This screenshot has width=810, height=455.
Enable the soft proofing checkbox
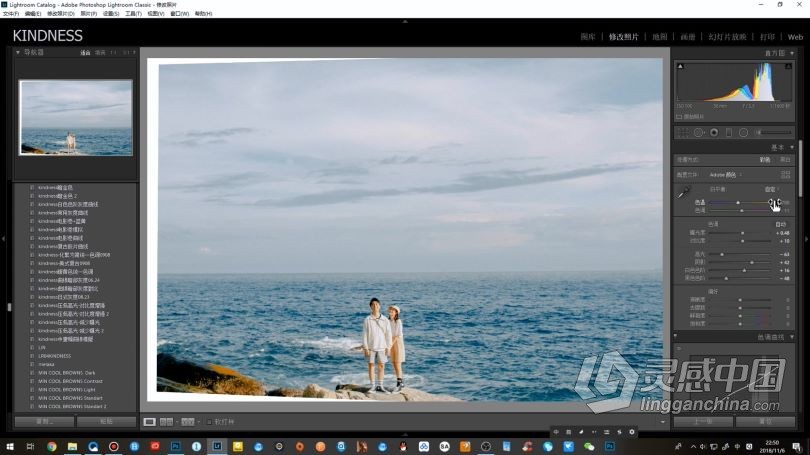coord(210,422)
